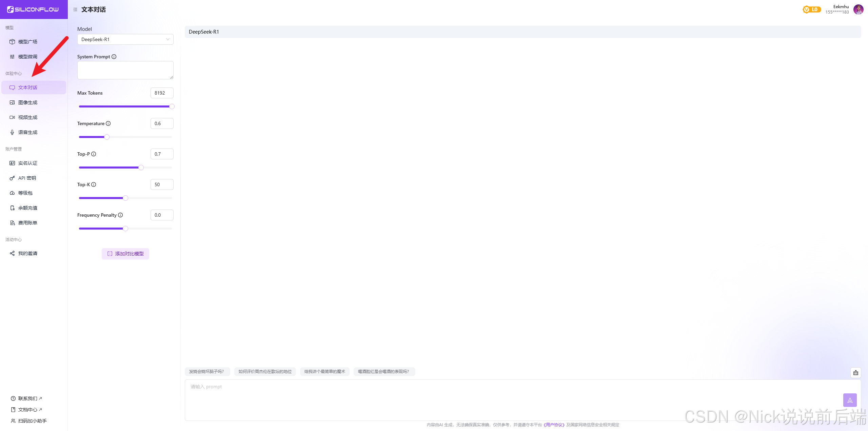
Task: Open the 用户协议 link
Action: [554, 425]
